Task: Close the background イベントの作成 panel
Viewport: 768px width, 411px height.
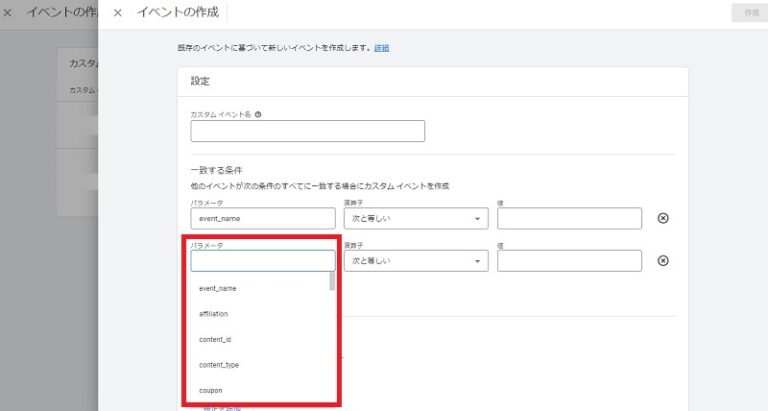Action: click(8, 14)
